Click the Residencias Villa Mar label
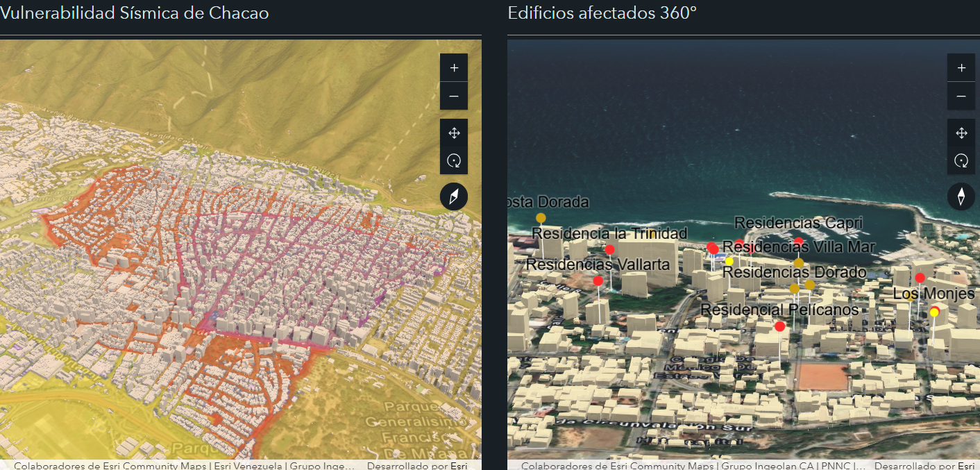The image size is (980, 470). (x=799, y=246)
